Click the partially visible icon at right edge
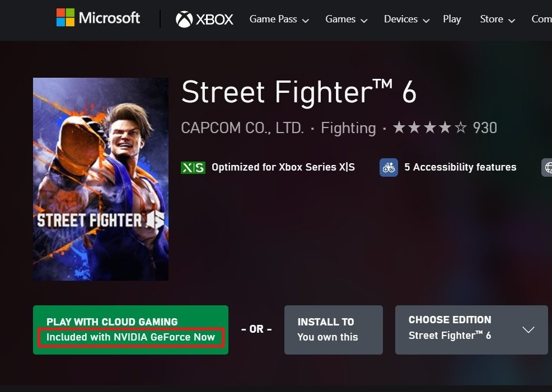 point(547,167)
